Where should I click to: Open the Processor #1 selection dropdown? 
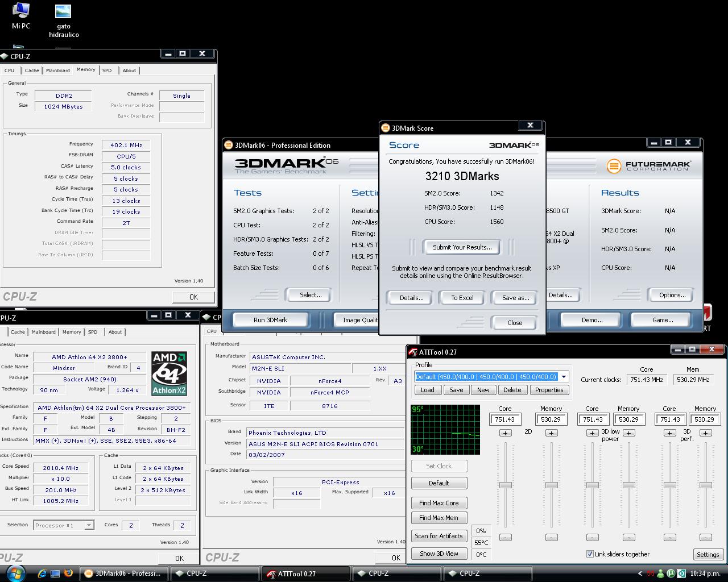tap(89, 525)
